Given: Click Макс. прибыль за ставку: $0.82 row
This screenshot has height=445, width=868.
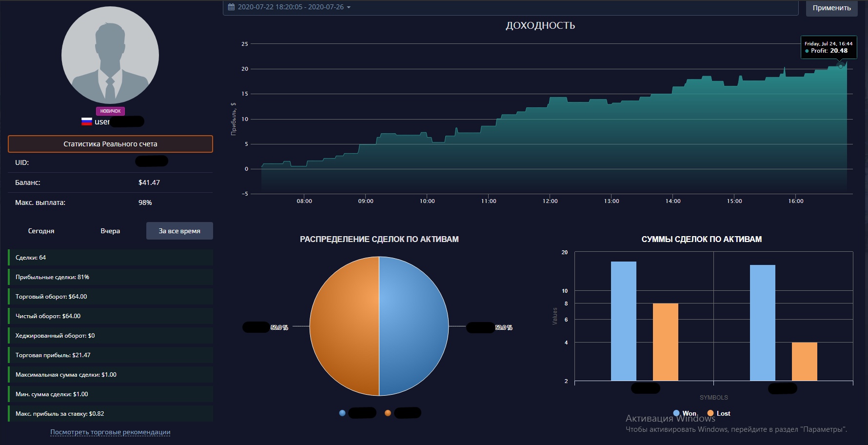Looking at the screenshot, I should [x=111, y=414].
